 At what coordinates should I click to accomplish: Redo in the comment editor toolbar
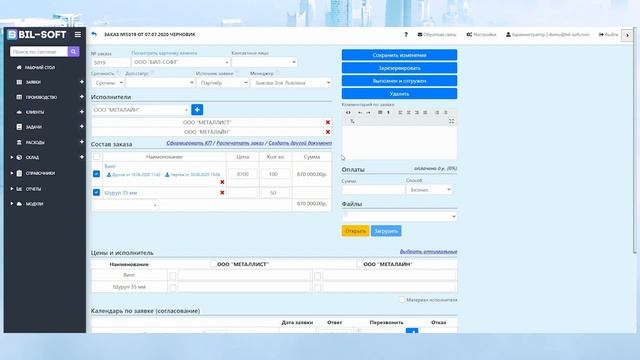click(x=368, y=113)
